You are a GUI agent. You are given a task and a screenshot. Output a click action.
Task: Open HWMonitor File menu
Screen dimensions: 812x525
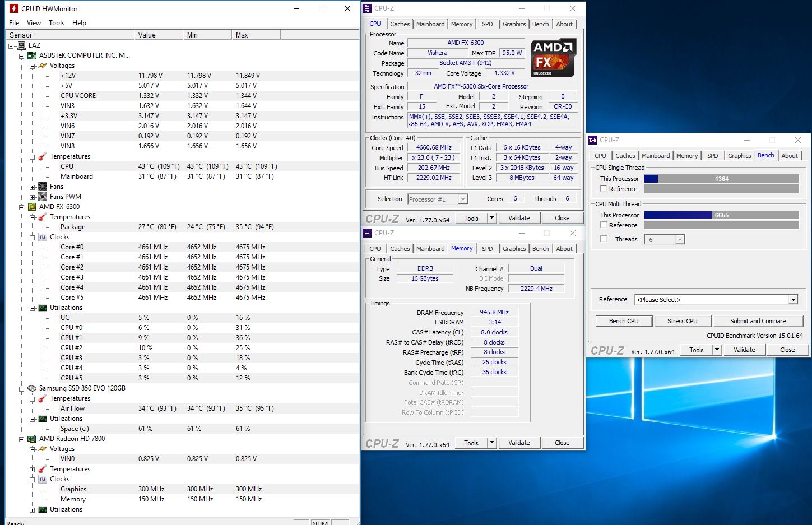pos(14,23)
